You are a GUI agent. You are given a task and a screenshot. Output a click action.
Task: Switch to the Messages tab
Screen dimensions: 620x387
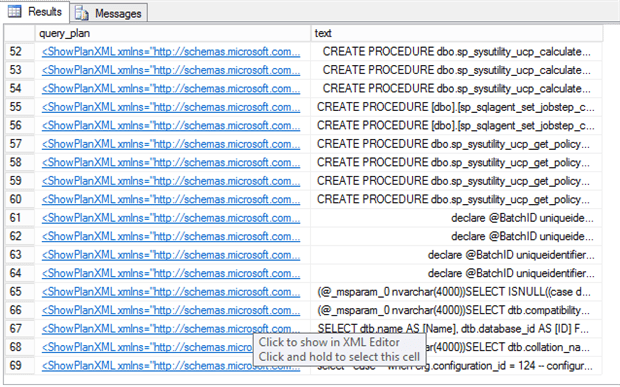[x=109, y=13]
